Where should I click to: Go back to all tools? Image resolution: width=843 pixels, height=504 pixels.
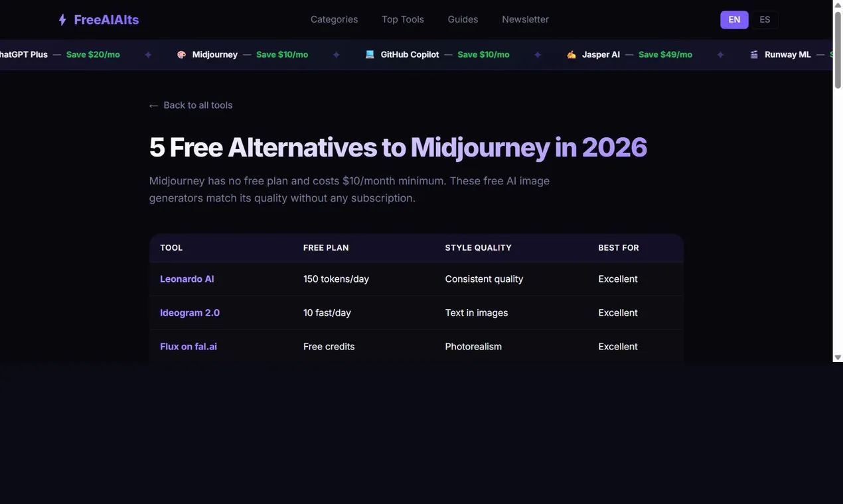191,105
